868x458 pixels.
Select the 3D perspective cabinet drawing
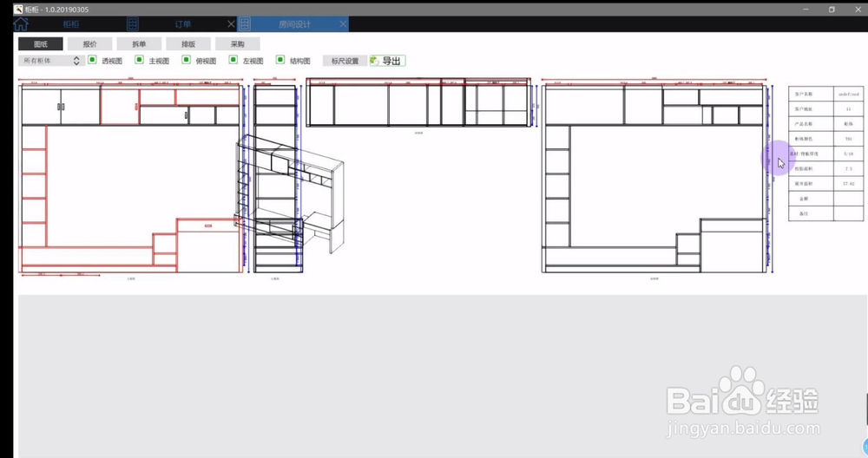(x=290, y=193)
